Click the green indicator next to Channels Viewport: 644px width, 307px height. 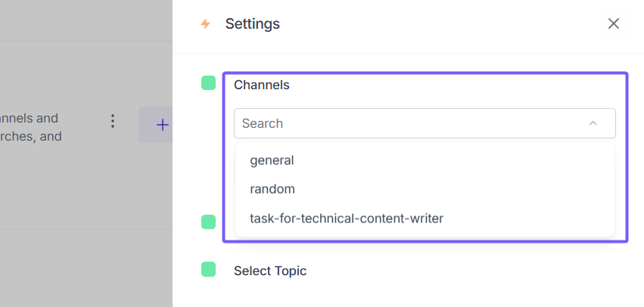pos(208,83)
